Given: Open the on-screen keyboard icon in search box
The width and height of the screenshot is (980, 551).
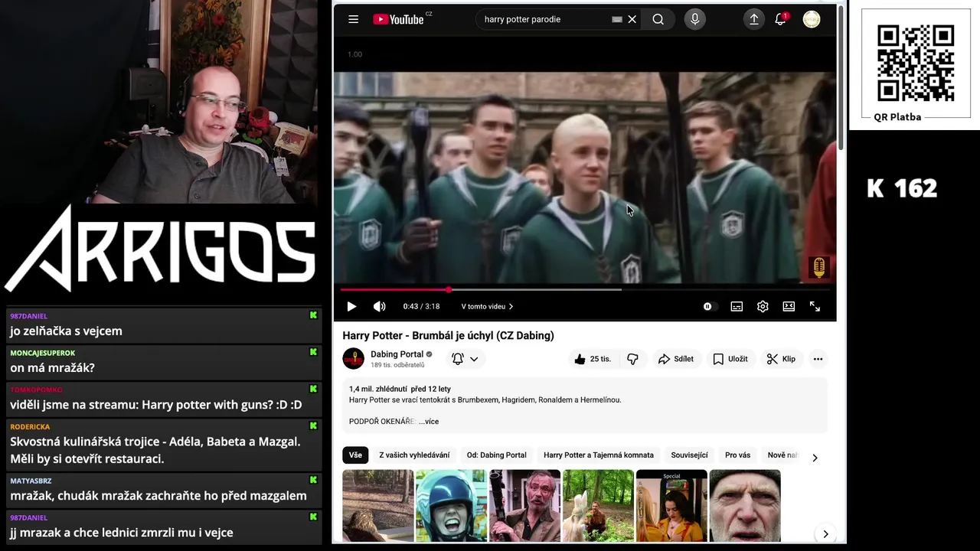Looking at the screenshot, I should pos(616,19).
